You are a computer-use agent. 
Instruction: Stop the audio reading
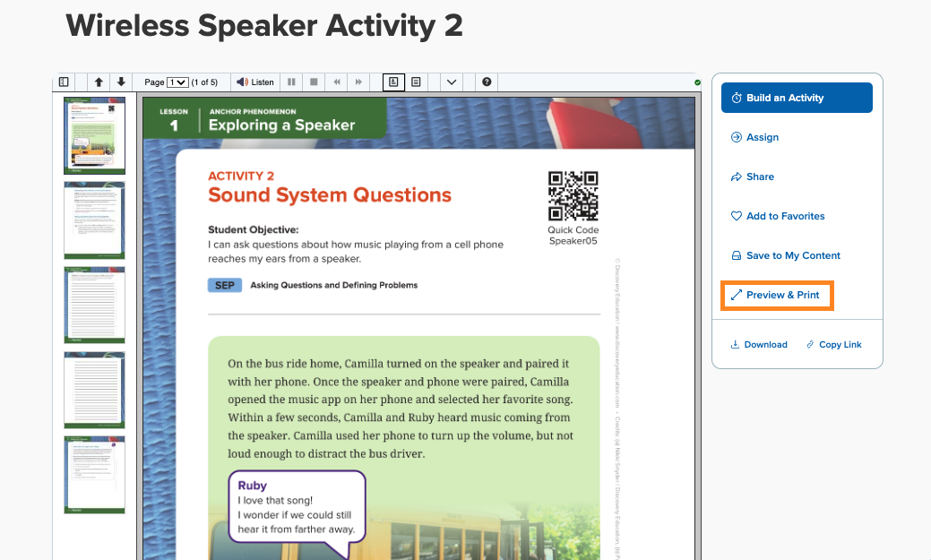(315, 82)
